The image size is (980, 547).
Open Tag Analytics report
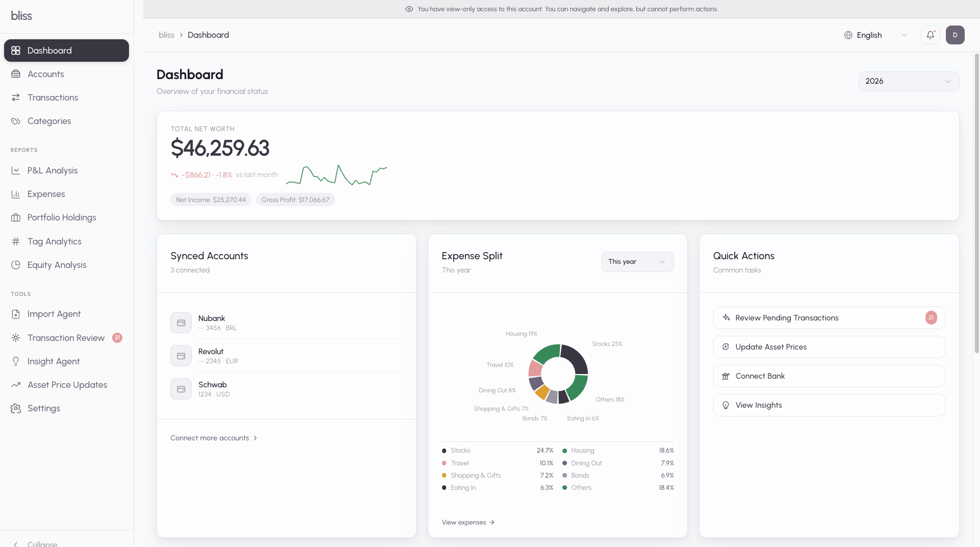pos(66,241)
